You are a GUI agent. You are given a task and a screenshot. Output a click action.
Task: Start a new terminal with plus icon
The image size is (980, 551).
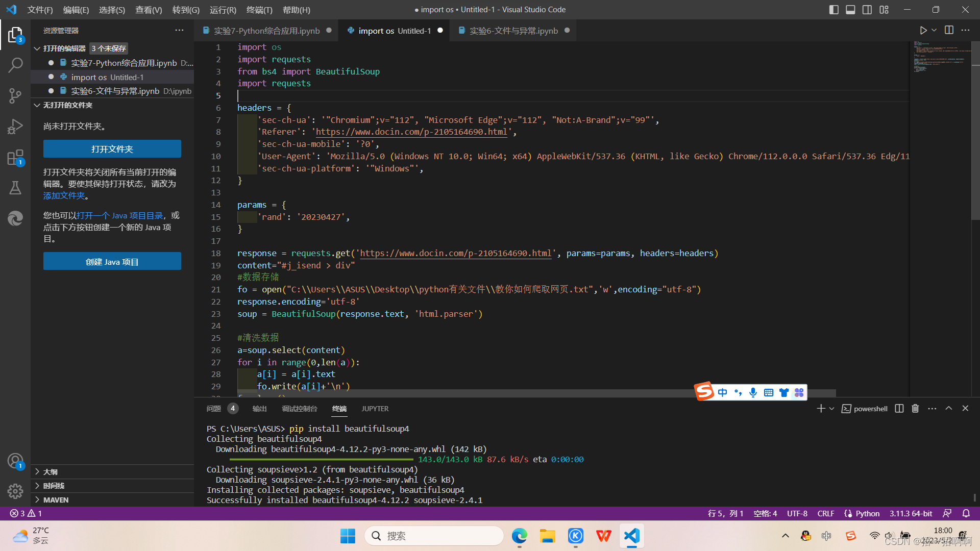[821, 409]
